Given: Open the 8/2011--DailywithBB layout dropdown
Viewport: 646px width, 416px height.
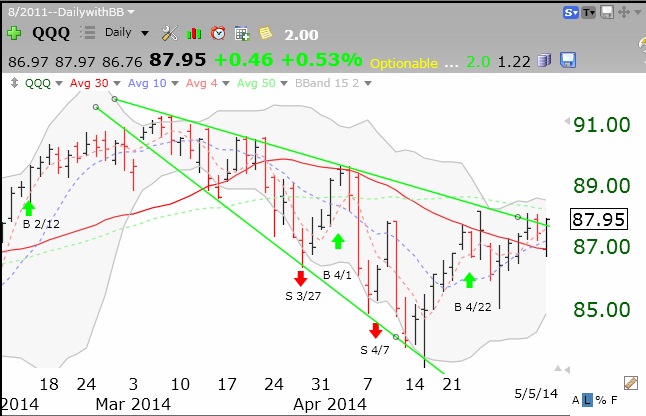Looking at the screenshot, I should [71, 12].
